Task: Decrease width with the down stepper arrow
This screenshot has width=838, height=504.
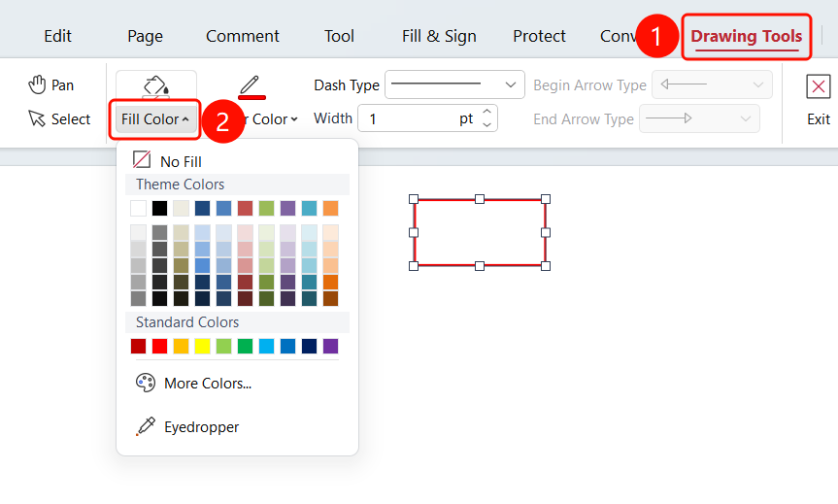Action: (x=486, y=124)
